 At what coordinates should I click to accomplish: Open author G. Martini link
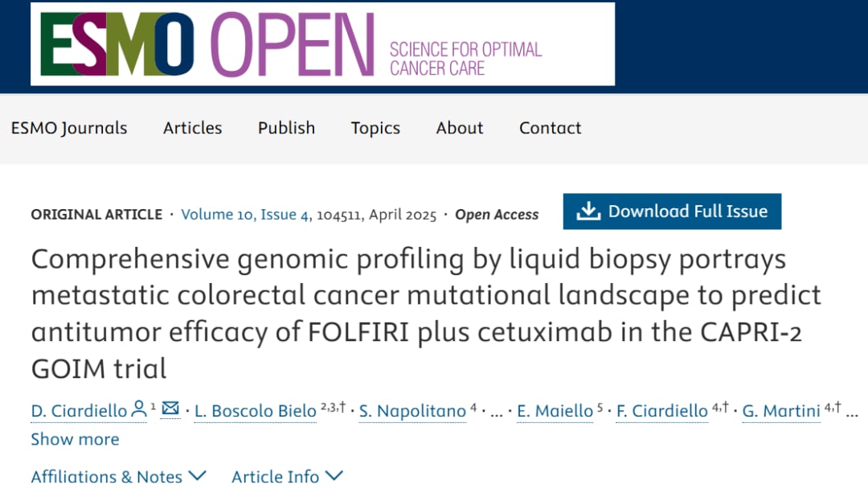point(780,411)
